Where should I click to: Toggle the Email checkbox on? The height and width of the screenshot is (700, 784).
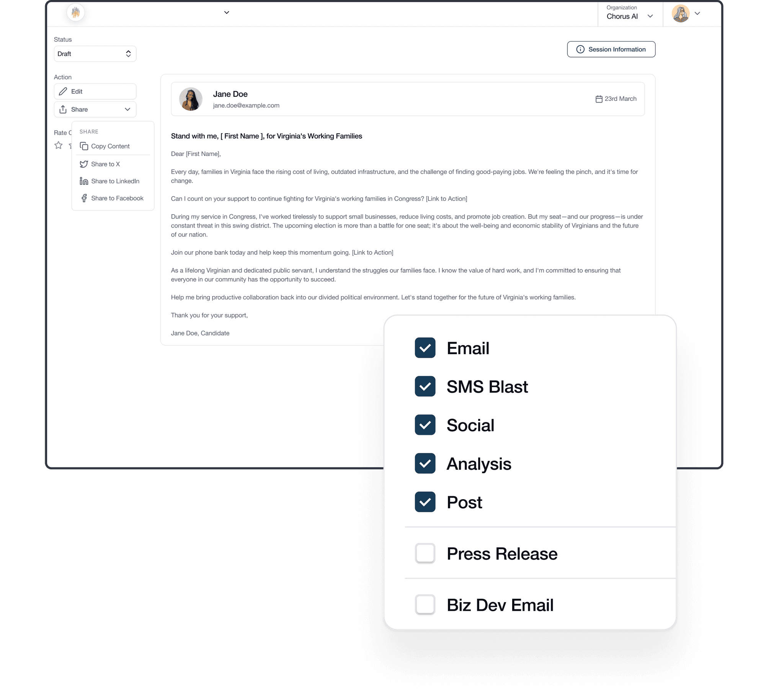pyautogui.click(x=424, y=348)
